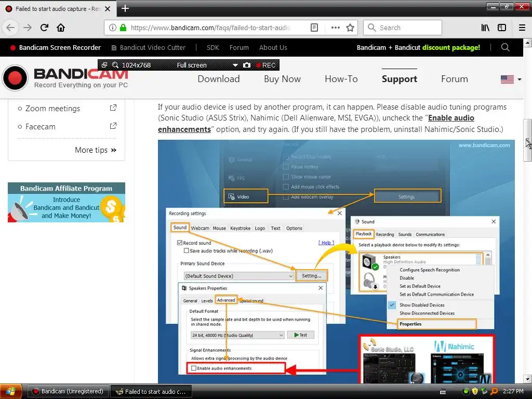Screen dimensions: 532x399
Task: Select the 'Failed to start audio capture' browser tab
Action: [x=58, y=9]
